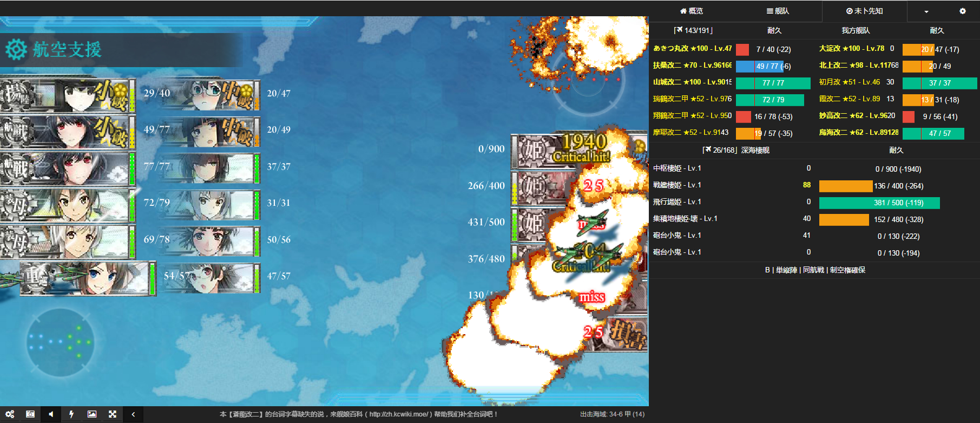Viewport: 980px width, 423px height.
Task: Click the 航空支援 header gear icon
Action: (x=16, y=49)
